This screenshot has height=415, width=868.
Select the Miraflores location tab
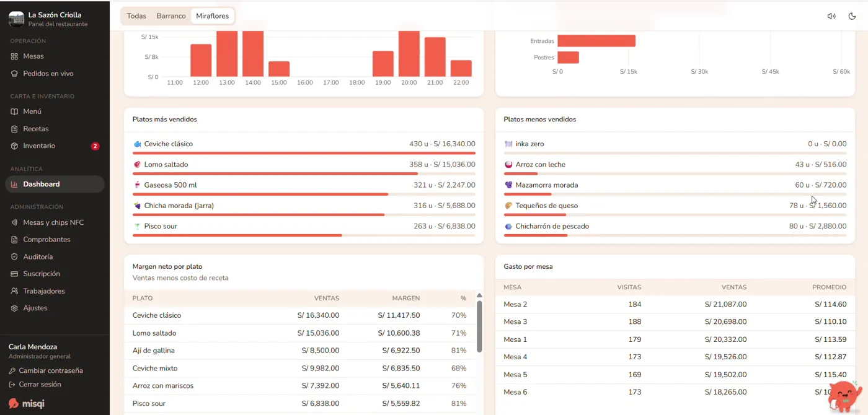(212, 16)
